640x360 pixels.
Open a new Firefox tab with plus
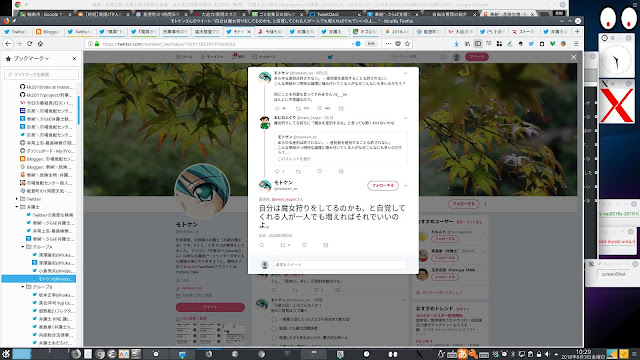tap(577, 31)
